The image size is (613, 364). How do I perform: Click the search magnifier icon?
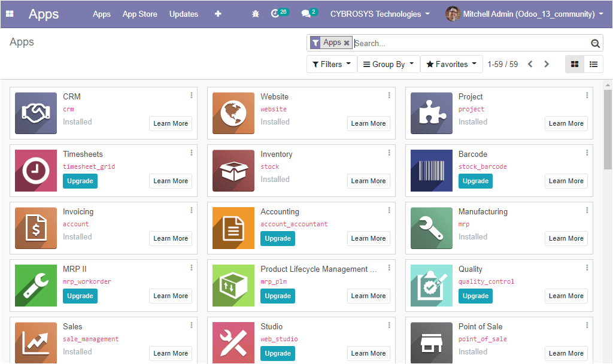pos(595,43)
